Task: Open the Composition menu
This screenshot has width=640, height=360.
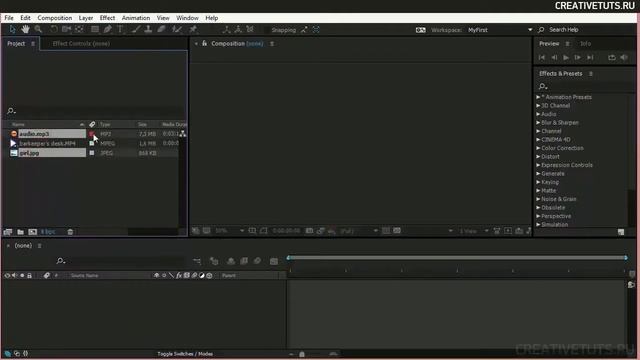Action: 55,18
